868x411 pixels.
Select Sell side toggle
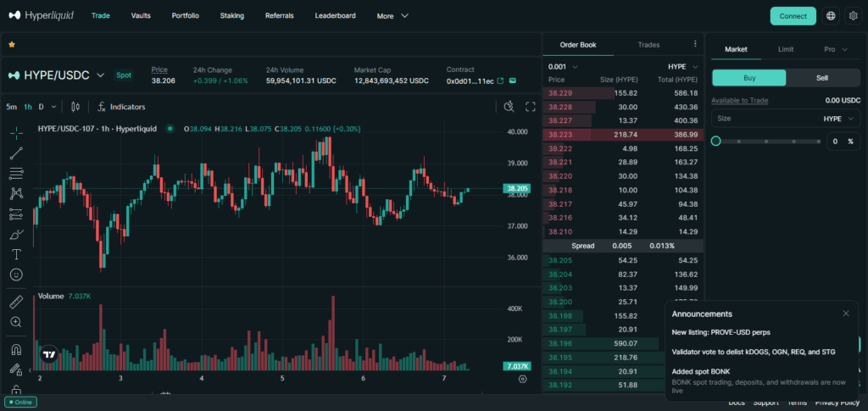(822, 78)
